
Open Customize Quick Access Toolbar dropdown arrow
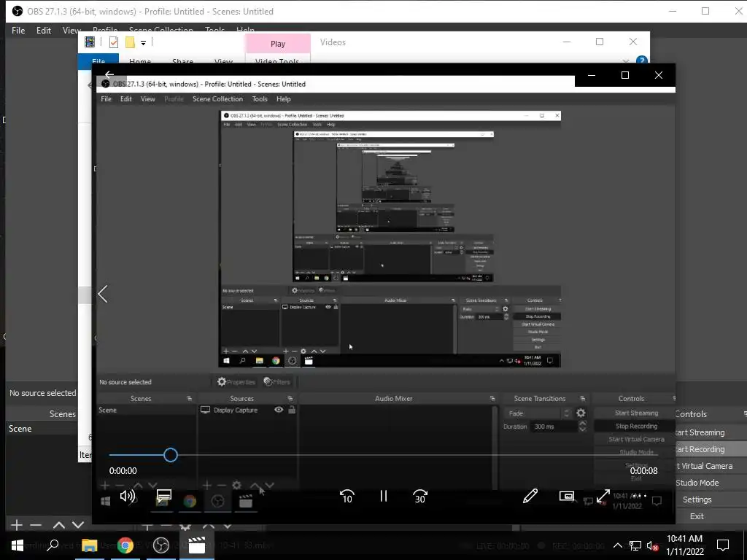coord(143,43)
